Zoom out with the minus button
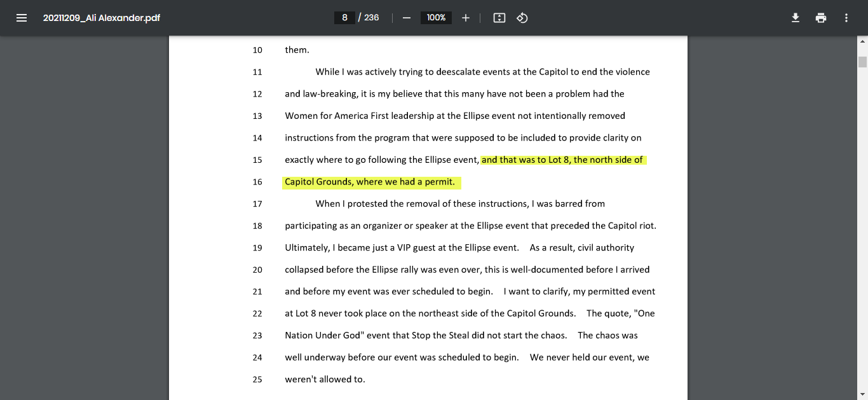868x400 pixels. pyautogui.click(x=407, y=18)
